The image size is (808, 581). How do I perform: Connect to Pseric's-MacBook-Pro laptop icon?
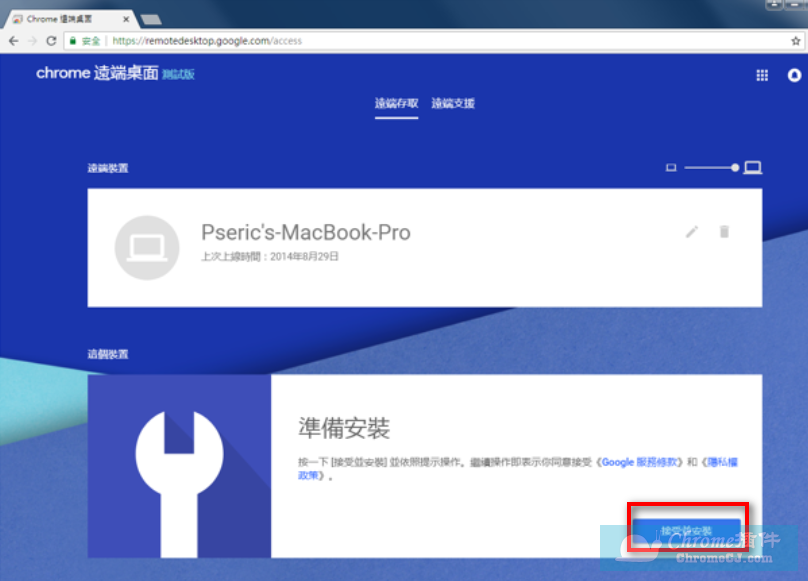point(147,248)
